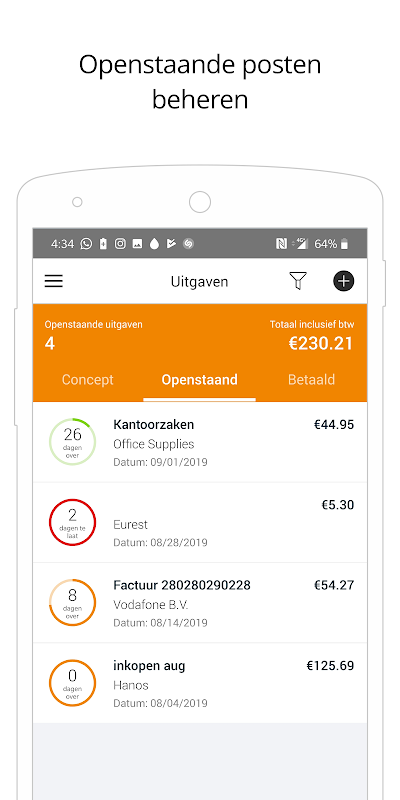Tap the WhatsApp notification icon in the status bar
This screenshot has width=400, height=800.
point(86,244)
